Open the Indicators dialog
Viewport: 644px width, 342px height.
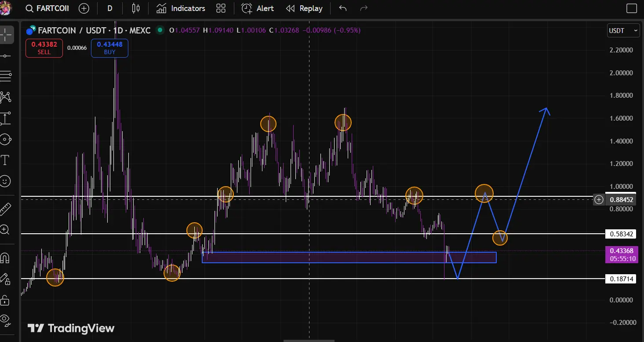[181, 8]
